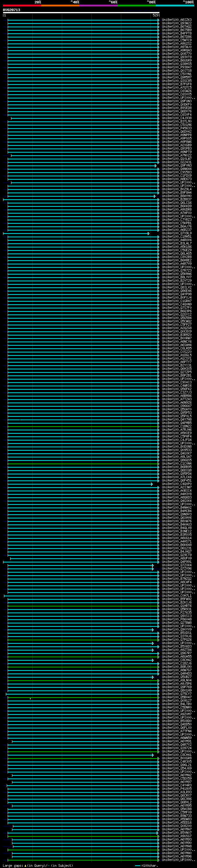Select hit label UniRef100_B5VN07
This screenshot has width=197, height=868.
[176, 833]
